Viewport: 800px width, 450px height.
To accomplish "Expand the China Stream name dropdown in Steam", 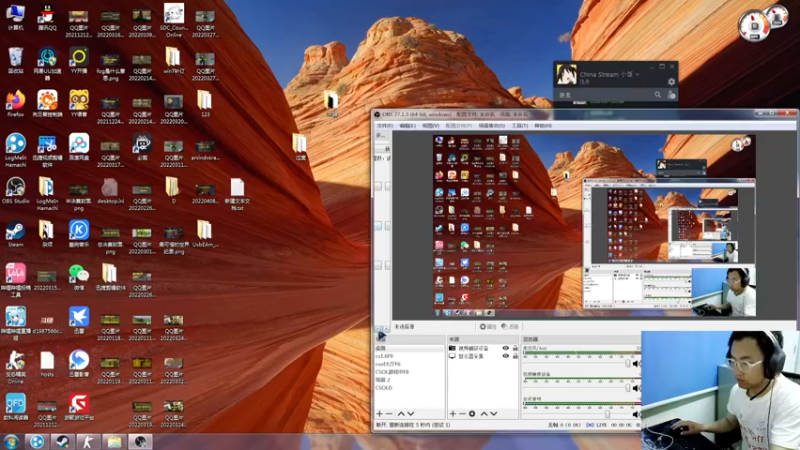I will pyautogui.click(x=637, y=74).
